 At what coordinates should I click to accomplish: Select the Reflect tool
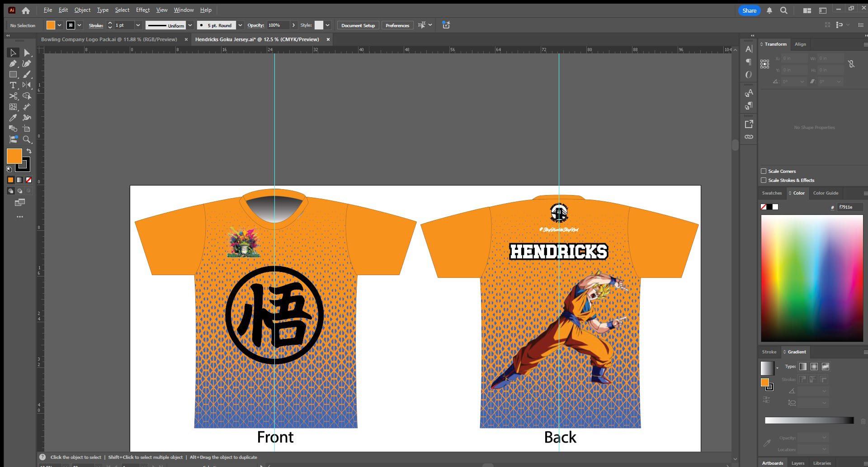pos(27,85)
